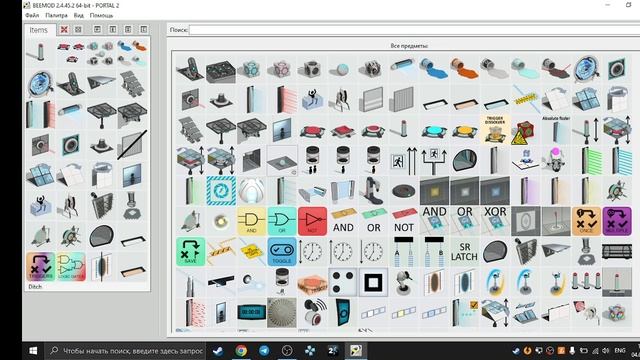
Task: Select the yellow AND logic gate item
Action: tap(251, 221)
